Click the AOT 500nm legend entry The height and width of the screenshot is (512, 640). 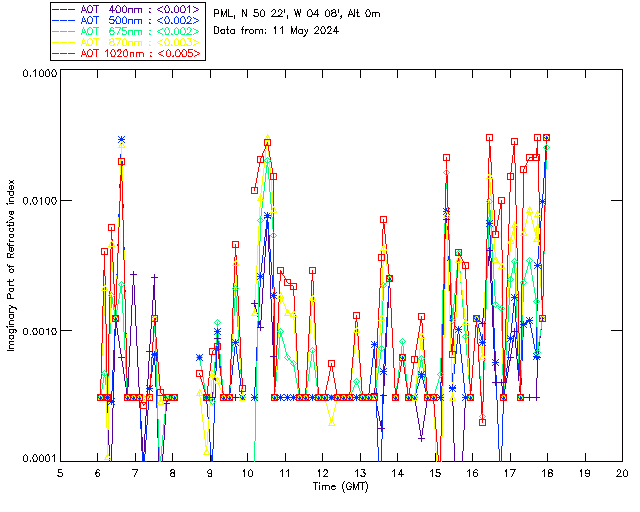(x=127, y=20)
